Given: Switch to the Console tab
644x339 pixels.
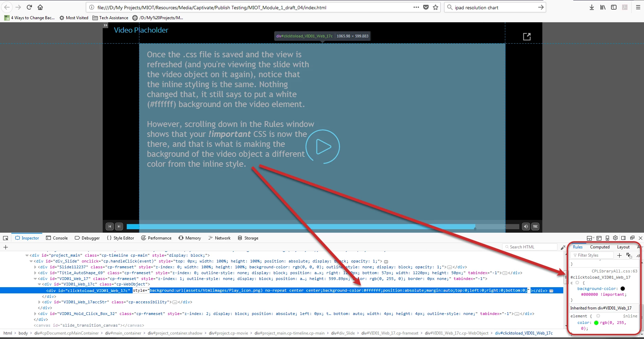Looking at the screenshot, I should 57,238.
